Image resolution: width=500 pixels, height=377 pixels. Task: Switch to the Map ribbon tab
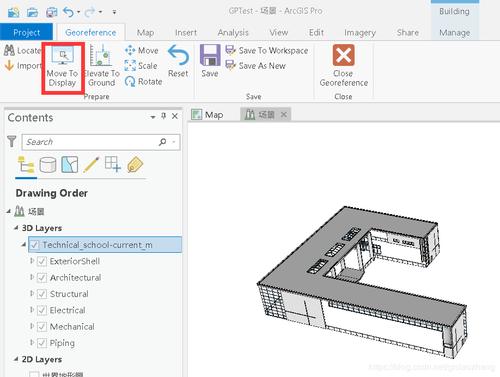(145, 32)
